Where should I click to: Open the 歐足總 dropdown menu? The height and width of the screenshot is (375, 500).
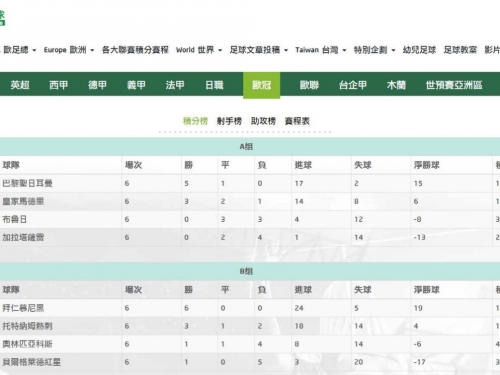[19, 50]
